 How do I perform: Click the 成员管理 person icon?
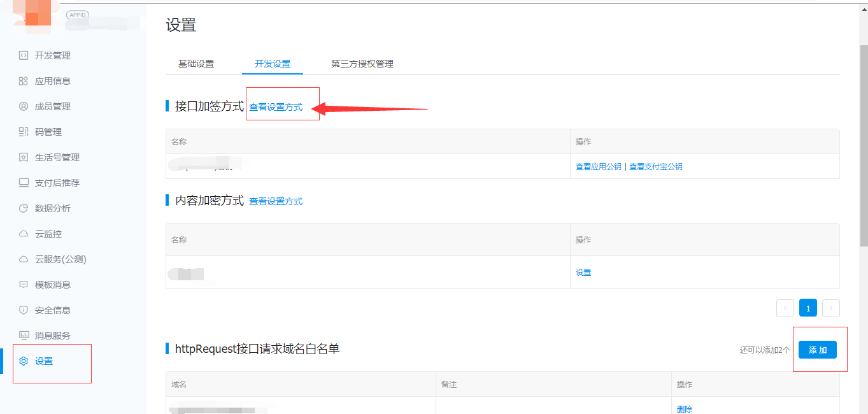coord(24,106)
